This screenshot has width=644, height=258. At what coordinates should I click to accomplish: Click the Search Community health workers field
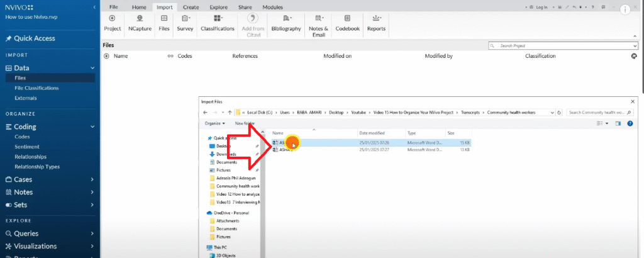tap(601, 113)
